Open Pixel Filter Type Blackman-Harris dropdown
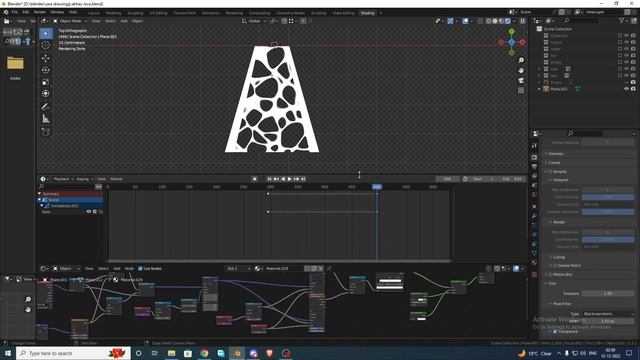The image size is (640, 360). click(x=608, y=314)
